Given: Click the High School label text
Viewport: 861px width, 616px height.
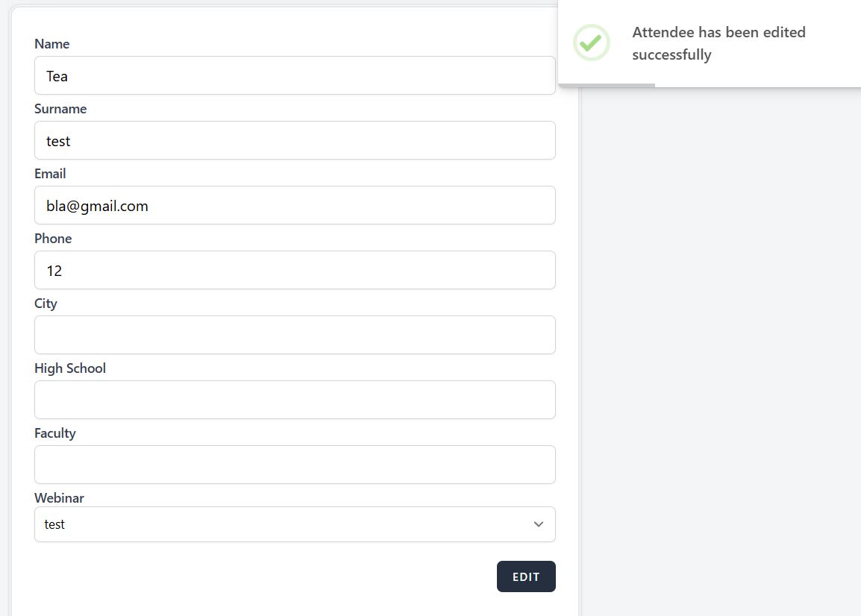Looking at the screenshot, I should [x=70, y=368].
